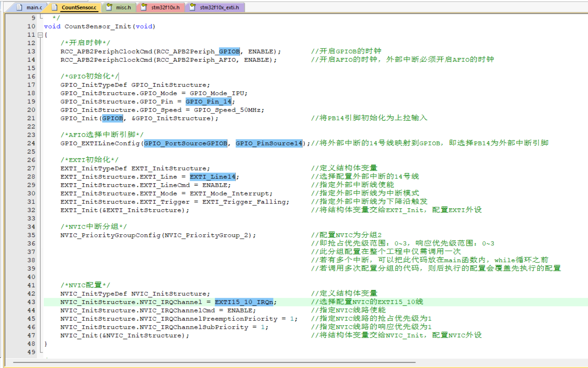Click the stm32f10x_exti.h locked file icon

pos(192,7)
